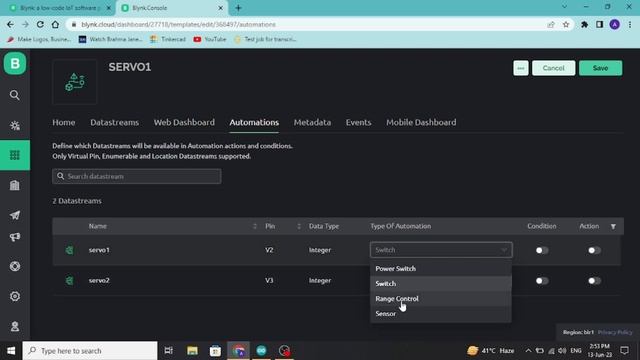Open the developer zone icon in the sidebar
The image size is (640, 360).
coord(15,125)
